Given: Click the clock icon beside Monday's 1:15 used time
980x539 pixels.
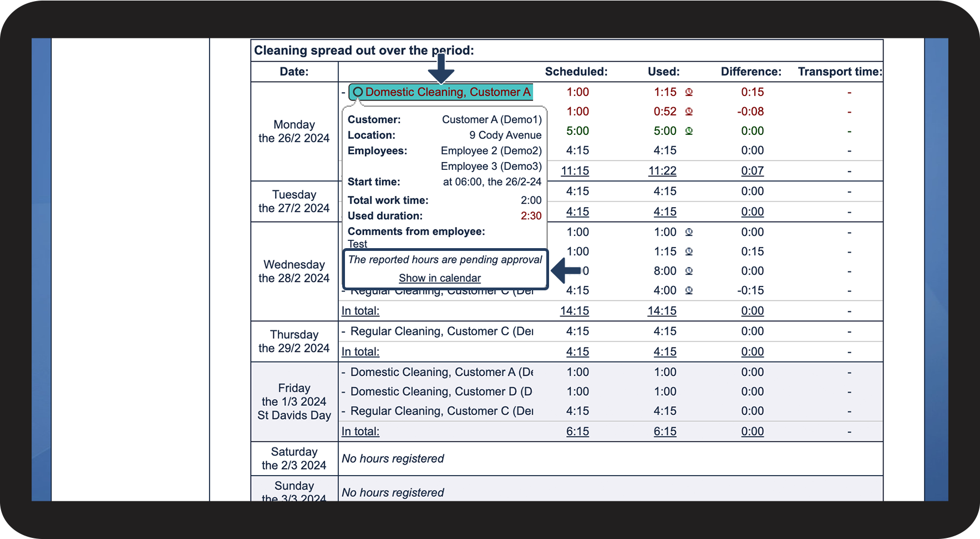Looking at the screenshot, I should coord(689,92).
